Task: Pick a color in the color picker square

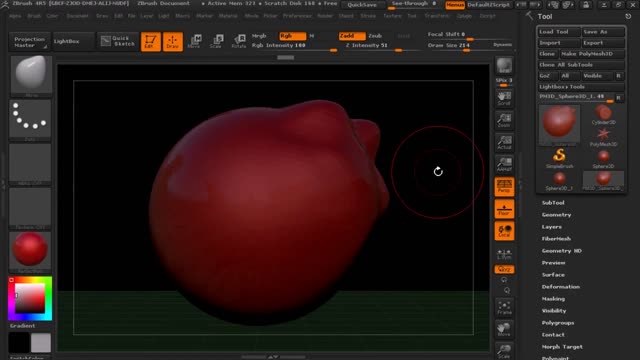Action: pos(30,298)
